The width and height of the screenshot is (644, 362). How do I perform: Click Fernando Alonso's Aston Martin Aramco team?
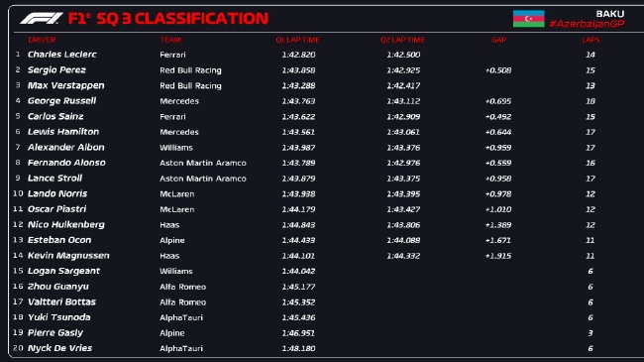click(203, 163)
